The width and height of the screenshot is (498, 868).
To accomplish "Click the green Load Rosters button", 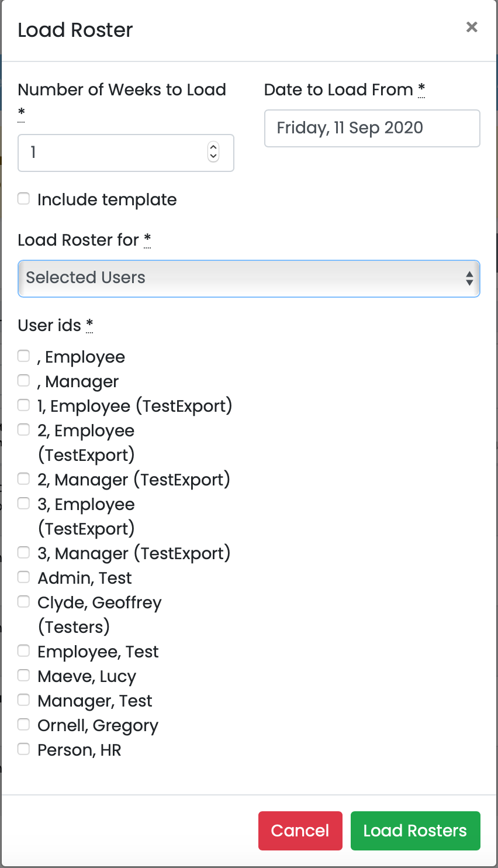I will coord(415,831).
